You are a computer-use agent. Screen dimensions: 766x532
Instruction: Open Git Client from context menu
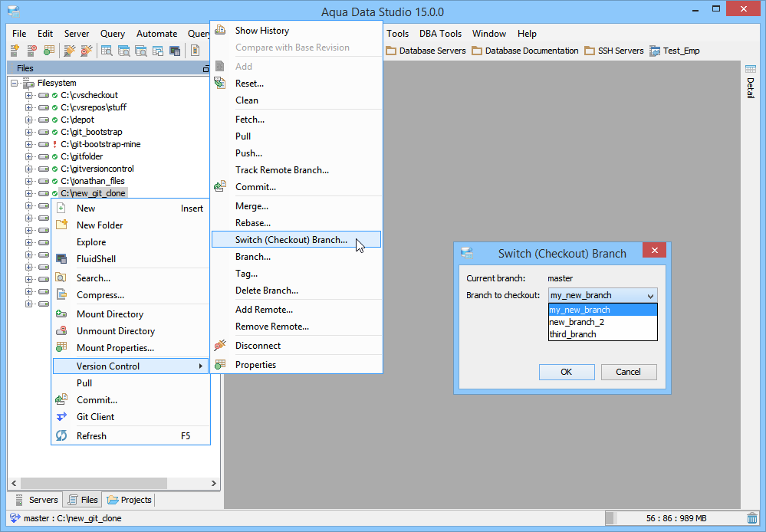pyautogui.click(x=131, y=417)
